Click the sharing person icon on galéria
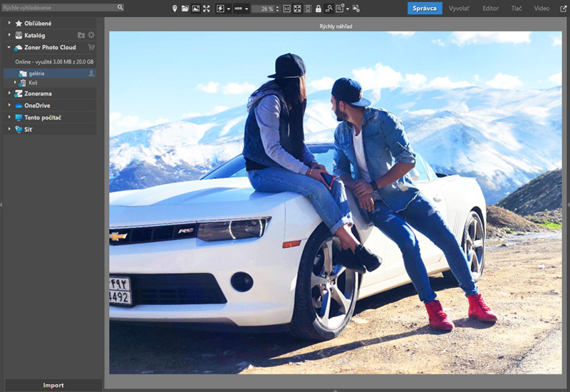This screenshot has width=570, height=392. 91,73
